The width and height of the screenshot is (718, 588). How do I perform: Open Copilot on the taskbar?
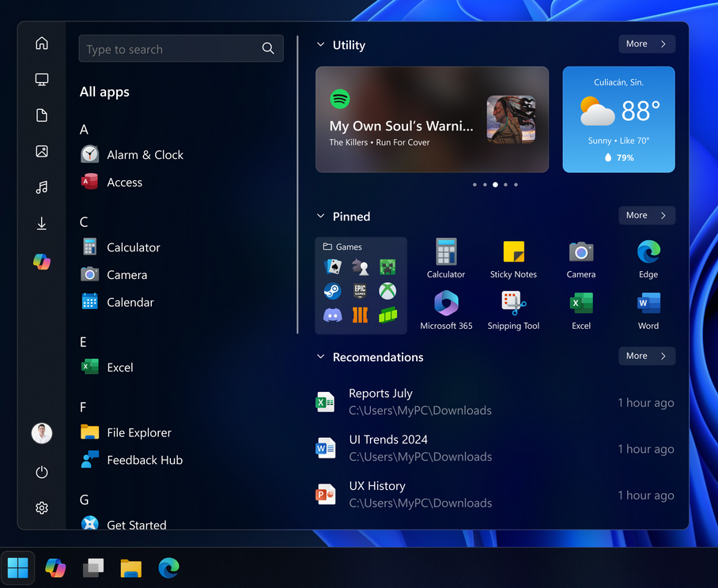(x=55, y=568)
